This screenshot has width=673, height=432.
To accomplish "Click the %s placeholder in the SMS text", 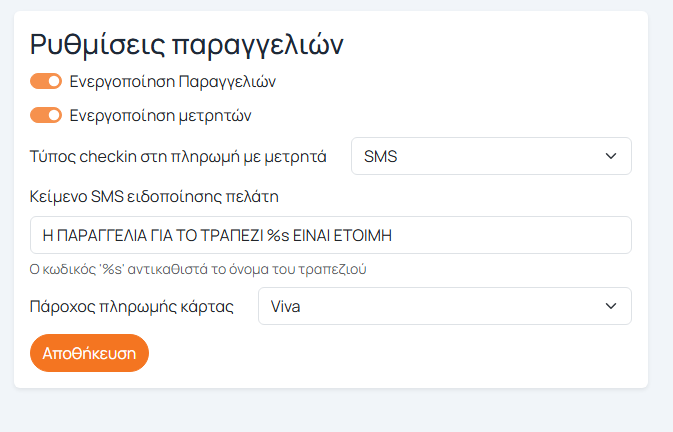I will coord(277,235).
